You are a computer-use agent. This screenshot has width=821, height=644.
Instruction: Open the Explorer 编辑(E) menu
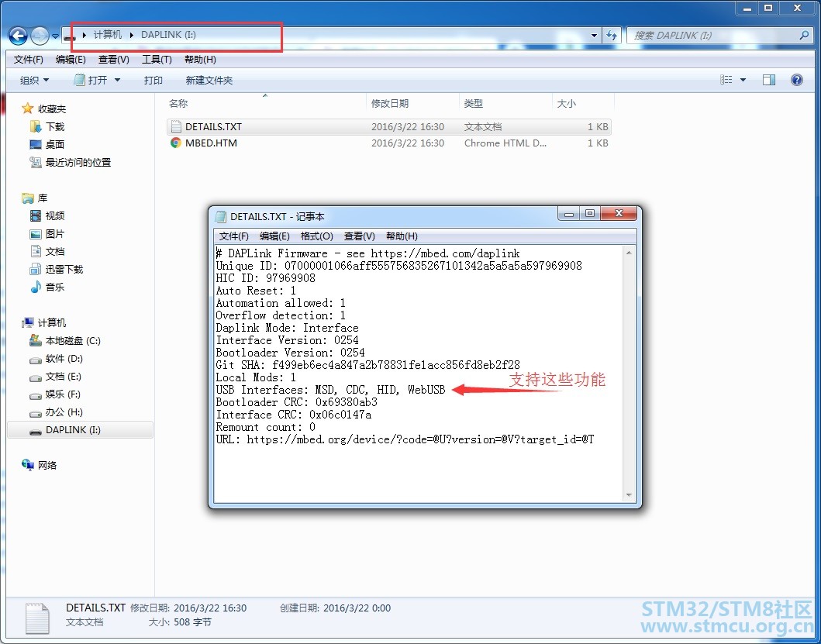(x=71, y=59)
